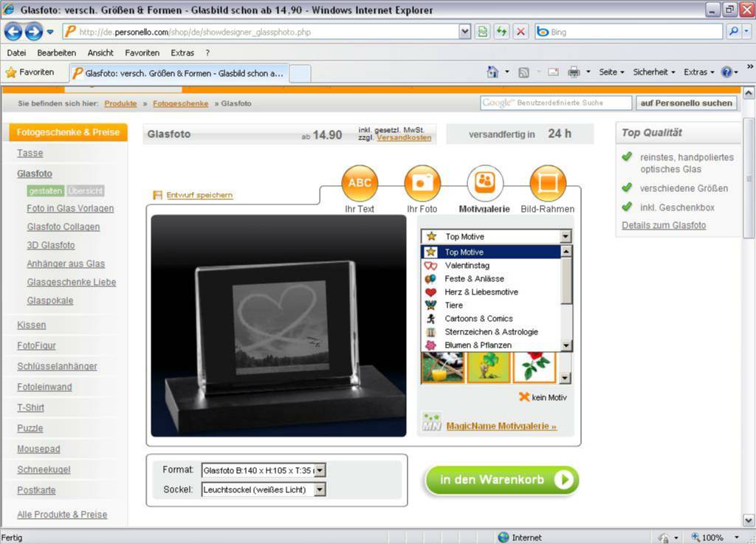Open the Top Motive dropdown
The width and height of the screenshot is (756, 544).
pyautogui.click(x=564, y=235)
